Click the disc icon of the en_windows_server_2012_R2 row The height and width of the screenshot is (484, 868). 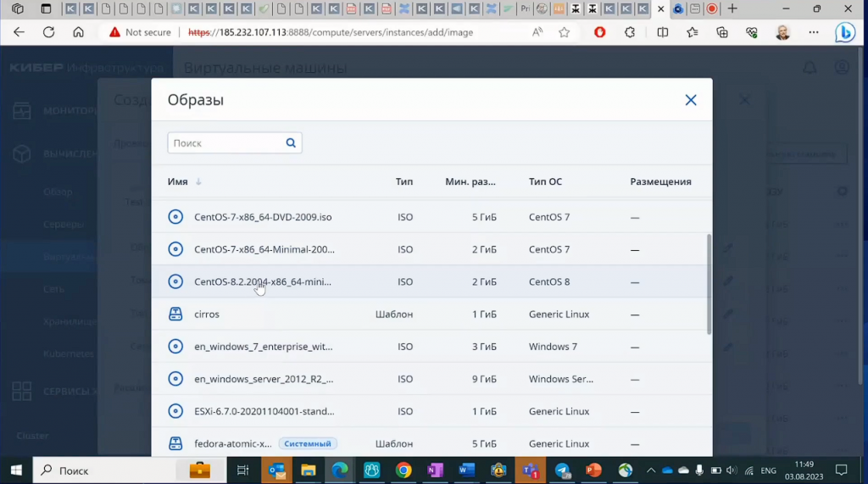(175, 379)
